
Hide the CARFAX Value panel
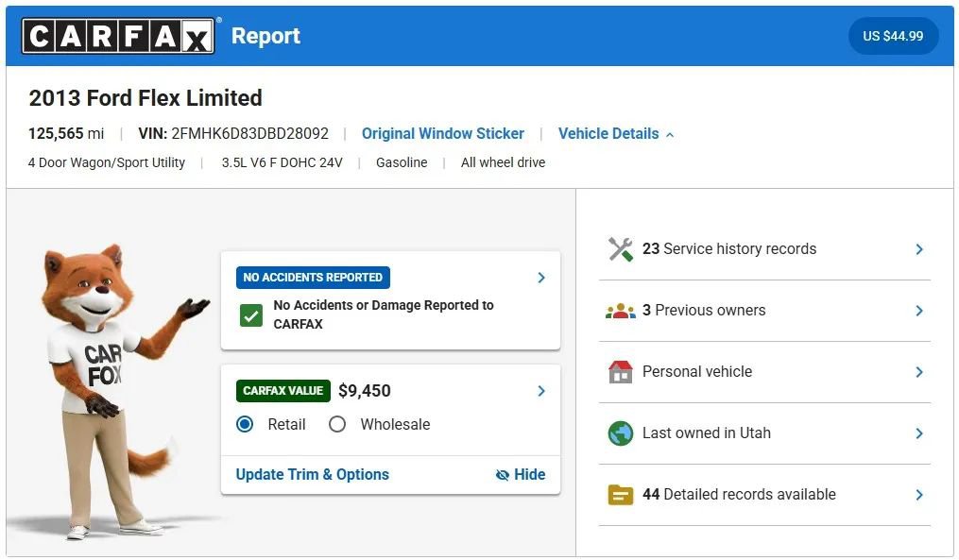tap(530, 475)
